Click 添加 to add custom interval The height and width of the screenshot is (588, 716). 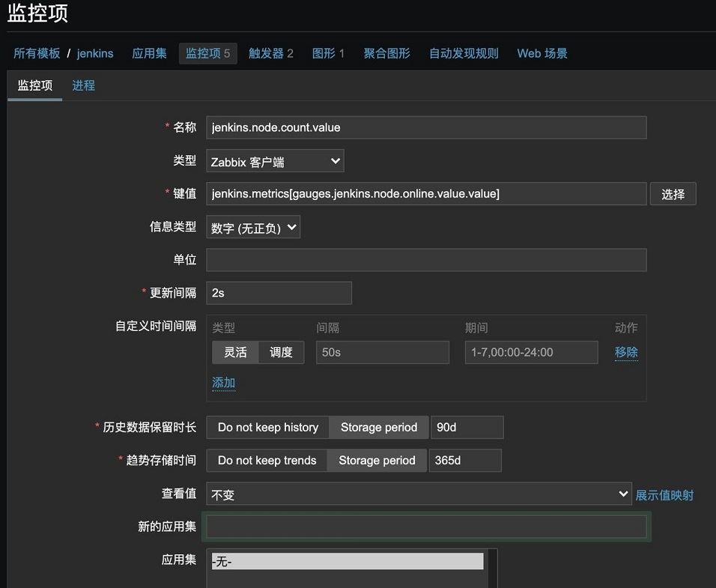pyautogui.click(x=223, y=383)
